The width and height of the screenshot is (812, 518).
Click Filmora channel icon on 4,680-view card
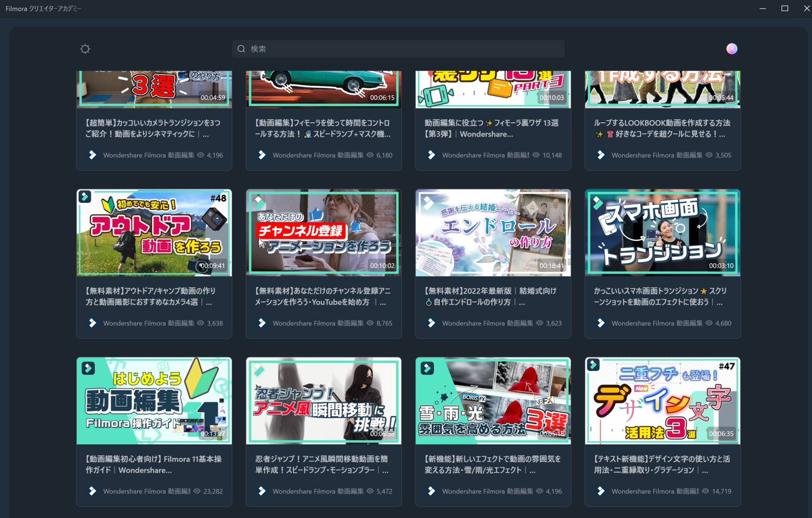[x=601, y=323]
